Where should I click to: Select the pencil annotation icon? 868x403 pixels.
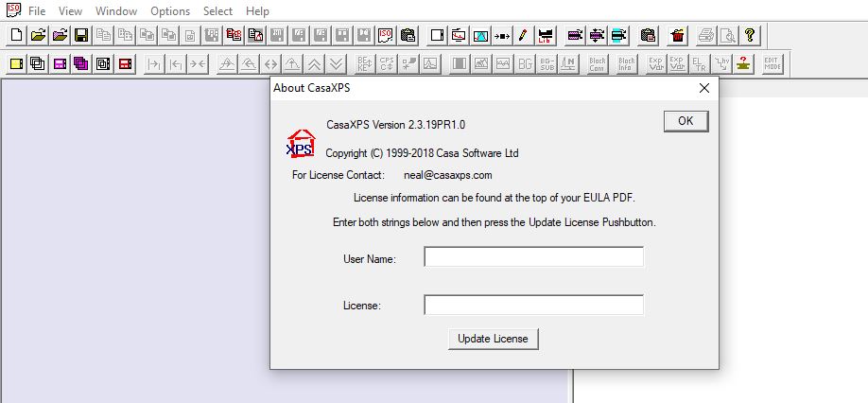click(x=523, y=35)
